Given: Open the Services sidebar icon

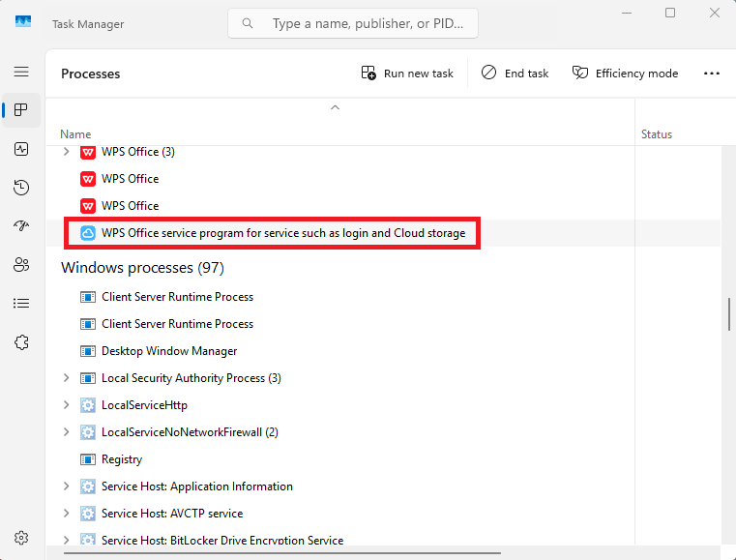Looking at the screenshot, I should (21, 342).
